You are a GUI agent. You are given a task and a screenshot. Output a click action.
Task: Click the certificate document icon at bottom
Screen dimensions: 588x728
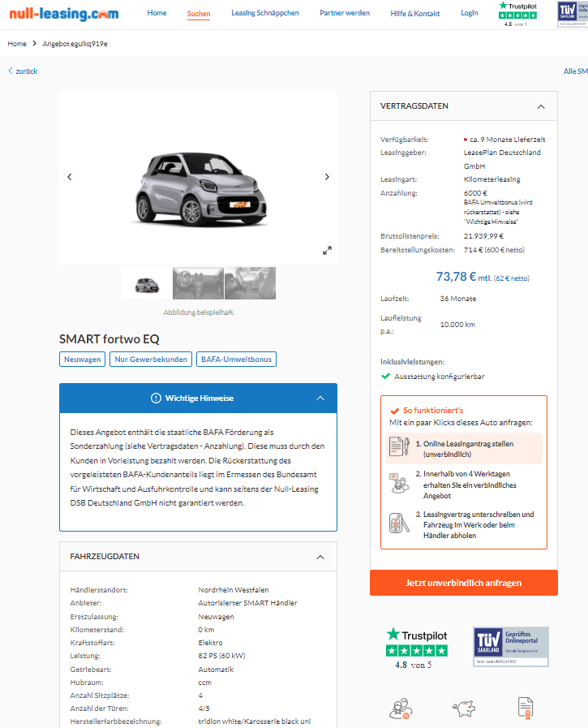pos(526,709)
